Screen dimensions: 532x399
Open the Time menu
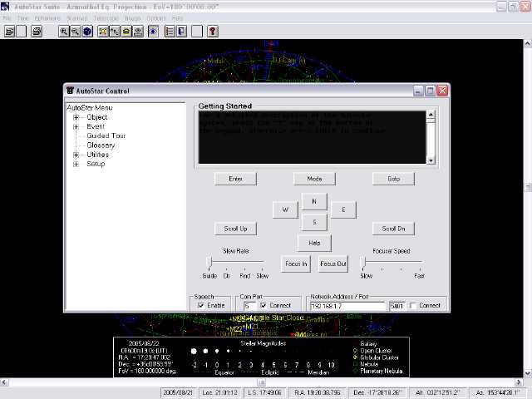(x=22, y=18)
